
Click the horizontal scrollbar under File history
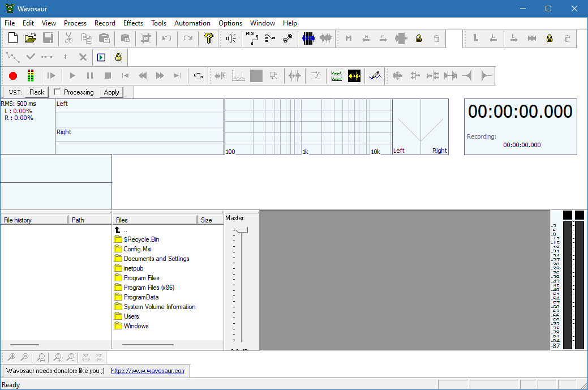(24, 345)
